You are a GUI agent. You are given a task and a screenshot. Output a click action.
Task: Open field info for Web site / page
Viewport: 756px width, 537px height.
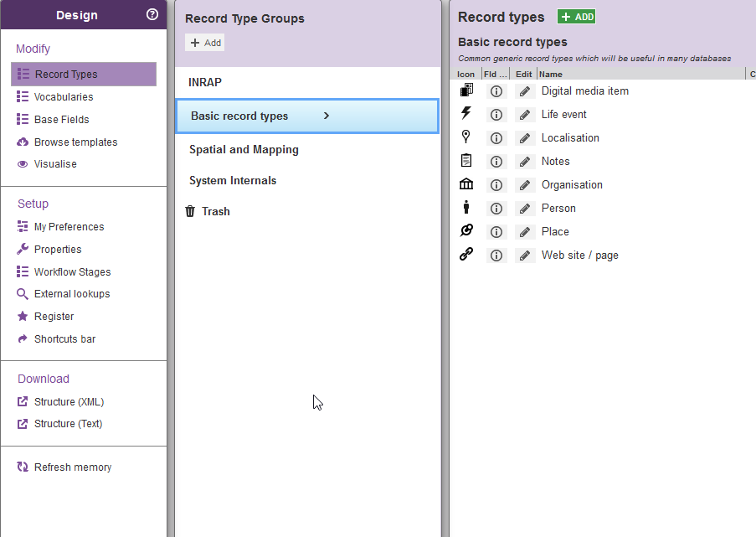click(496, 255)
